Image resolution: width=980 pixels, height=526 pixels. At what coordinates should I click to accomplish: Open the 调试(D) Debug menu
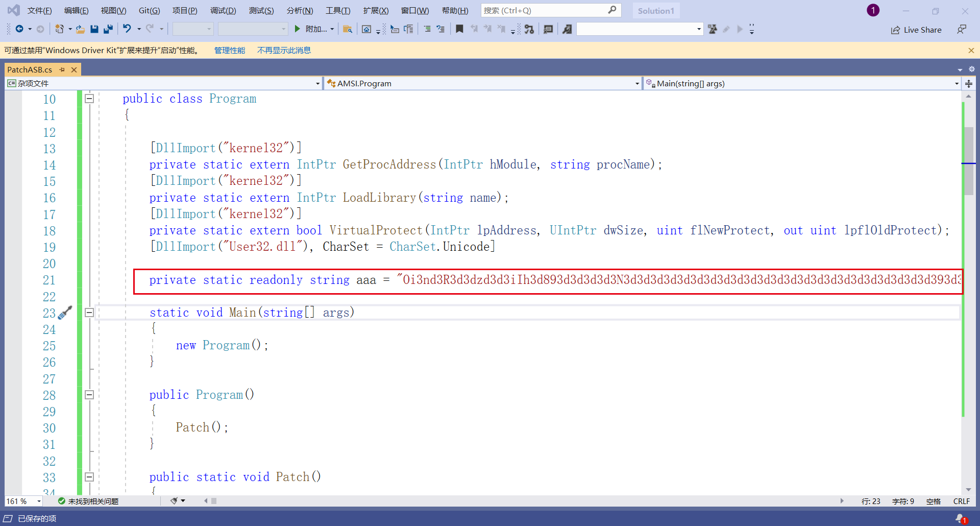pyautogui.click(x=223, y=11)
